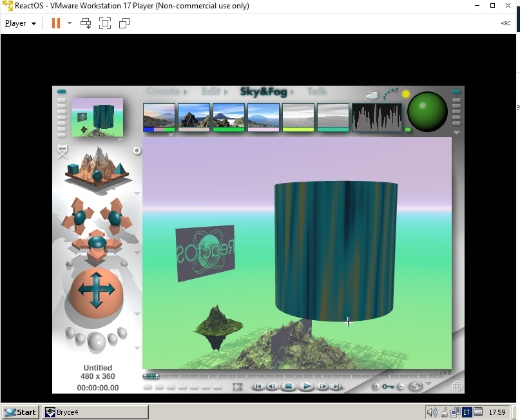Remove keyframe with the minus icon
520x420 pixels.
click(401, 387)
